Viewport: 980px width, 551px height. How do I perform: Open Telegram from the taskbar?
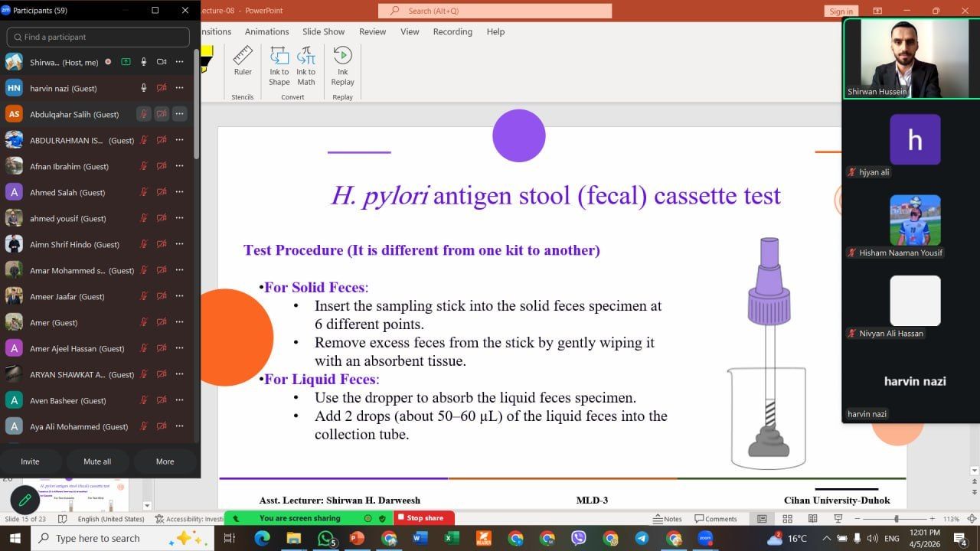(642, 538)
